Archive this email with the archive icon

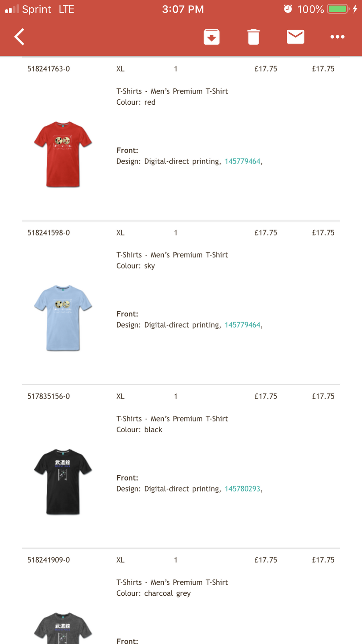(212, 37)
